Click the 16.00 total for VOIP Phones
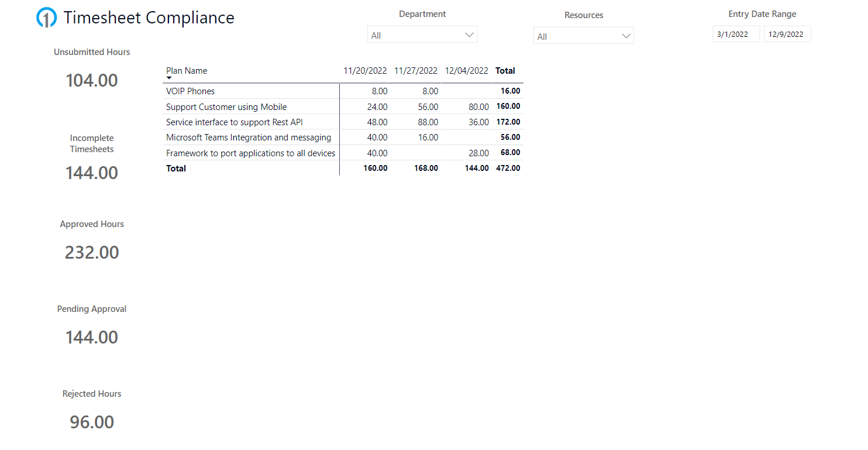 (511, 91)
